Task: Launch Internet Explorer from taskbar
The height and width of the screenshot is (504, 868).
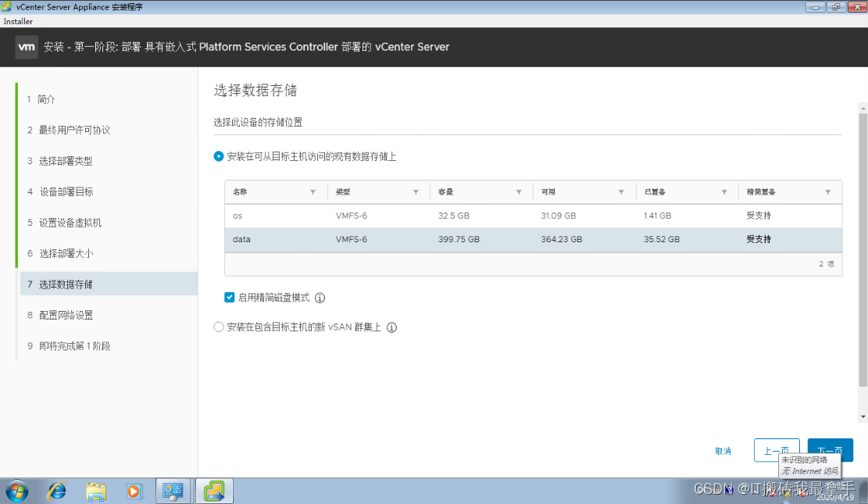Action: tap(56, 491)
